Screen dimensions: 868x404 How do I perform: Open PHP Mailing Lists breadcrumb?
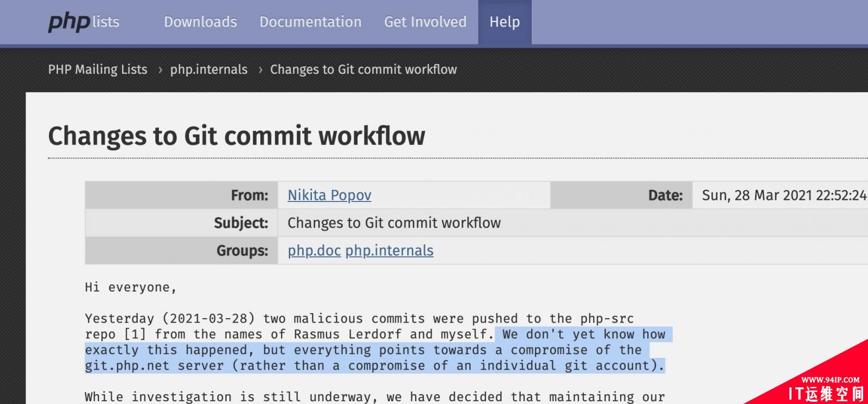pos(98,70)
